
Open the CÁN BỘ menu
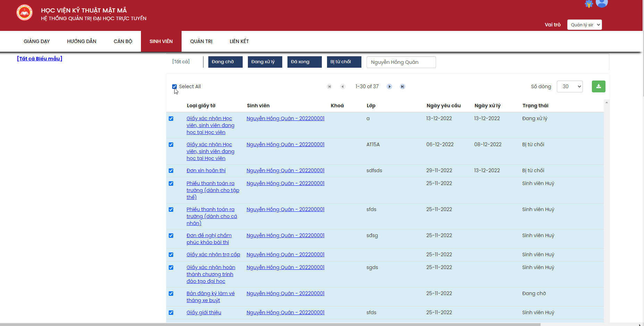123,41
